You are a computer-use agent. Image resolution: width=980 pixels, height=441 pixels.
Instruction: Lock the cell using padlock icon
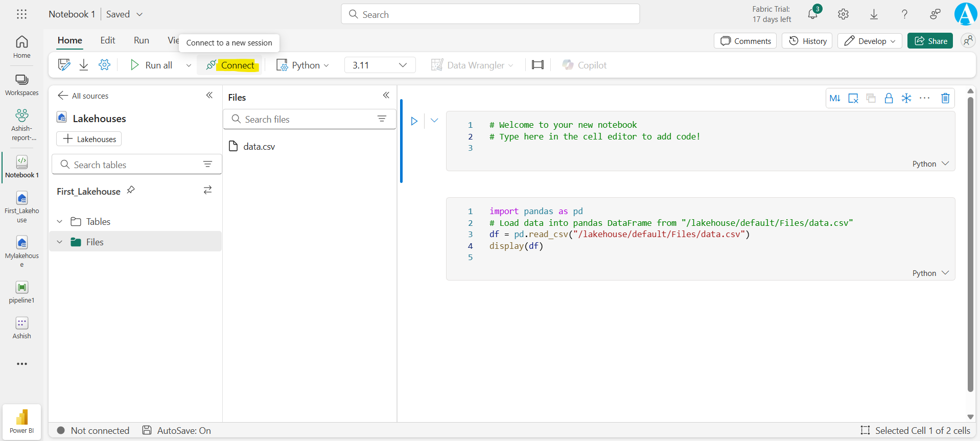(x=889, y=98)
